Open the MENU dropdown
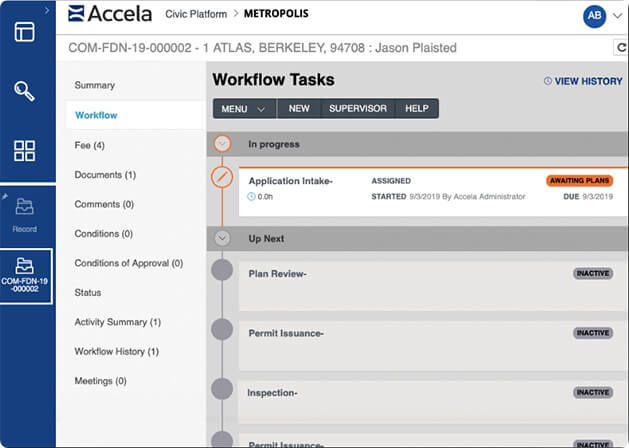629x448 pixels. coord(243,108)
